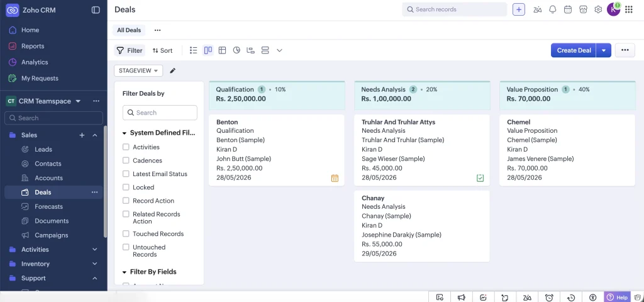The width and height of the screenshot is (644, 302).
Task: Collapse the left sidebar panel icon
Action: pyautogui.click(x=96, y=10)
